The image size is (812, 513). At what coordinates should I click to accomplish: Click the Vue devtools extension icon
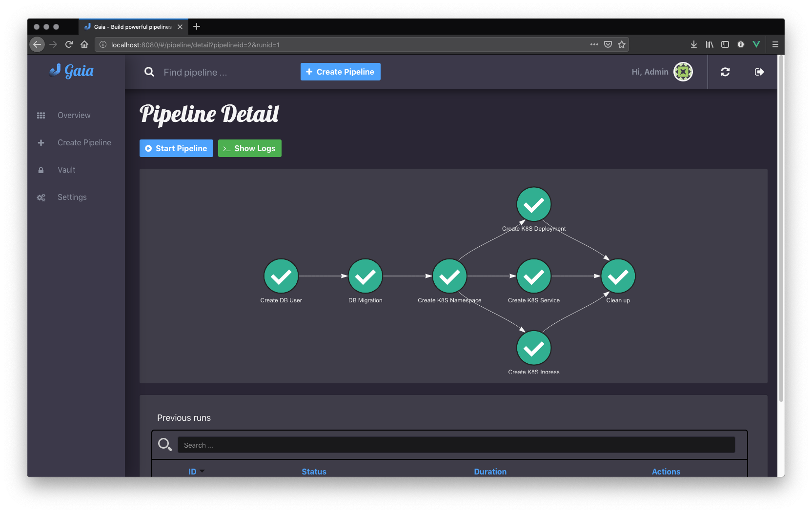(756, 44)
